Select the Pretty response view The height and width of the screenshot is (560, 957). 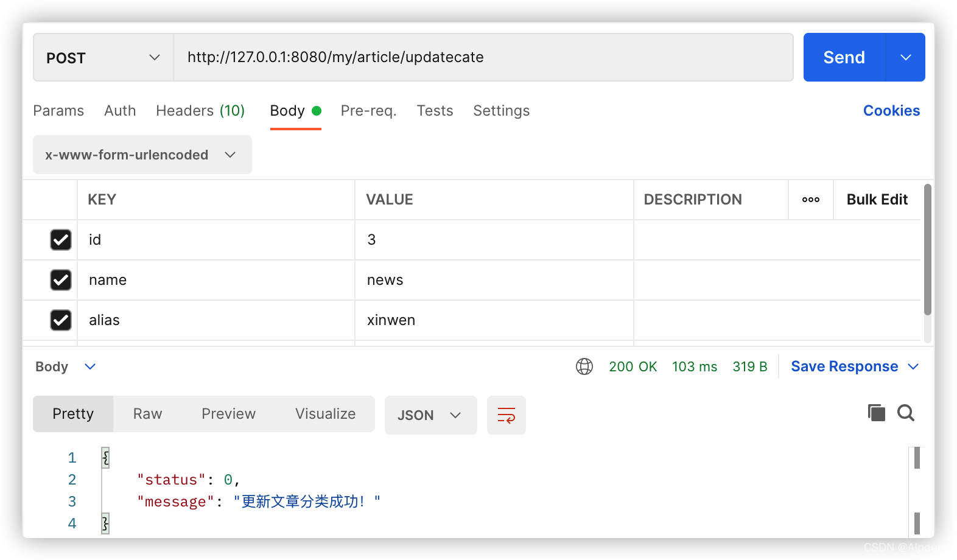pos(73,414)
